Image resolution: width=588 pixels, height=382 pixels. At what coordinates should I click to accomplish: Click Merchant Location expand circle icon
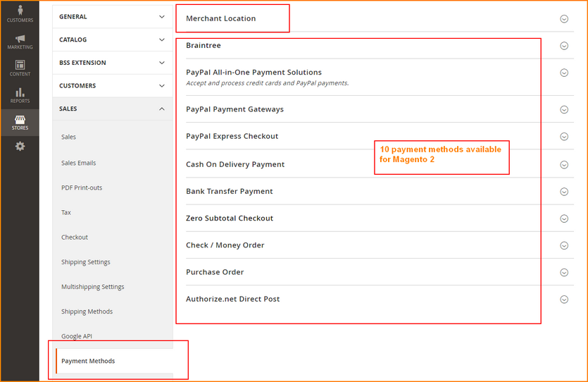click(x=563, y=19)
